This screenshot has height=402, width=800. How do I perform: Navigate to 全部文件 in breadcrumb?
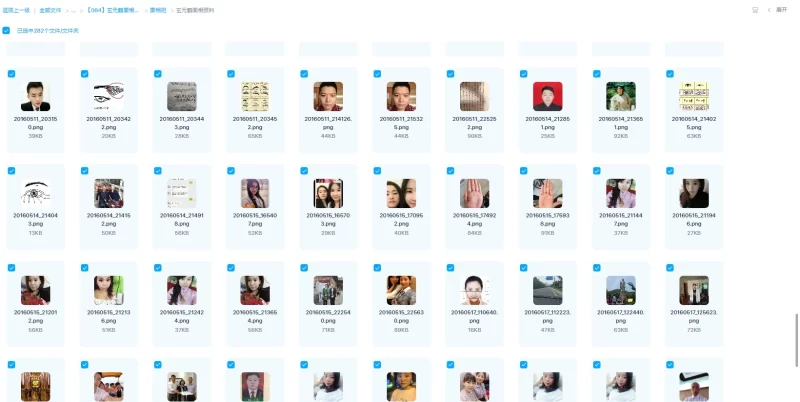(50, 9)
